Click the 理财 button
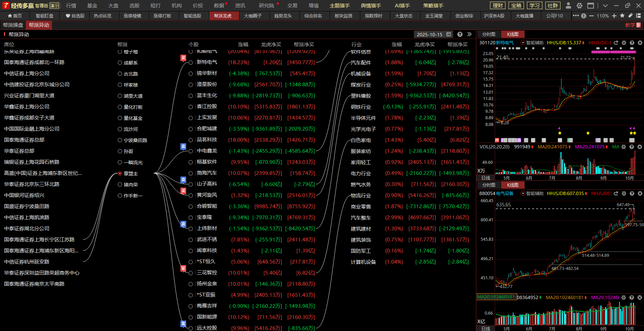The width and height of the screenshot is (644, 331). 498,5
